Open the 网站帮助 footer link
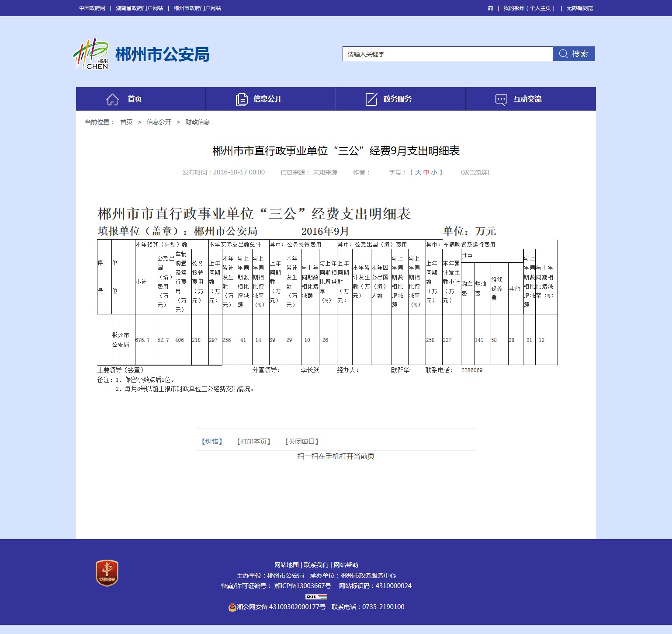This screenshot has width=672, height=634. coord(346,565)
